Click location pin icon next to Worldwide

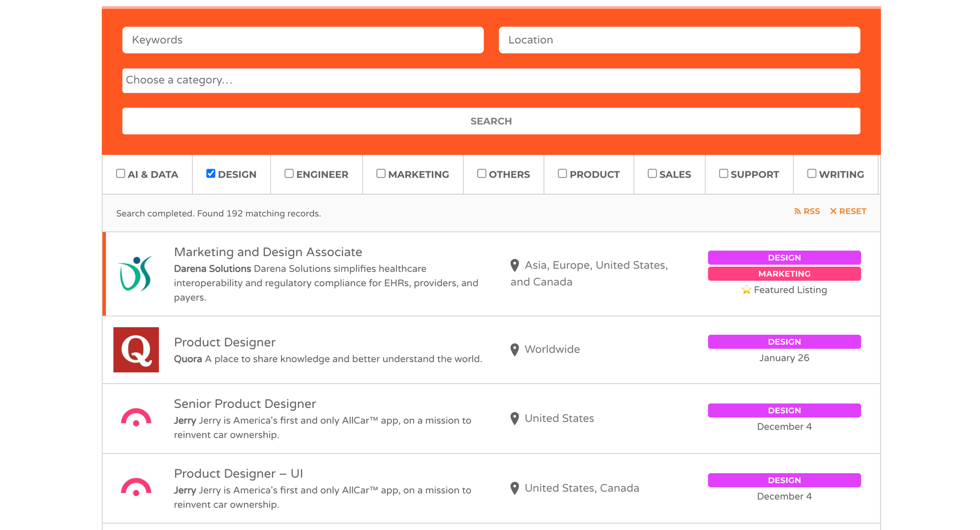(514, 350)
